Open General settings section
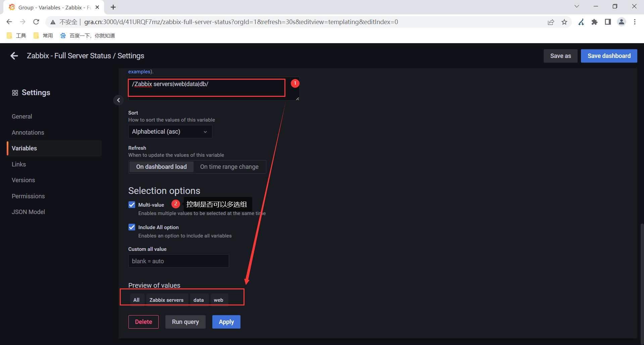Screen dimensions: 644x345 click(x=22, y=117)
